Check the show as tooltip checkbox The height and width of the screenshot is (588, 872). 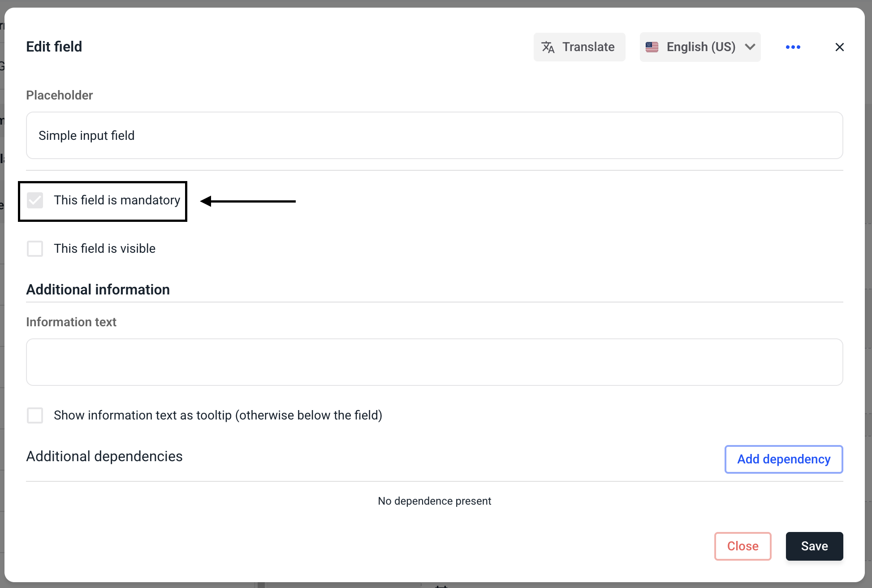tap(35, 415)
